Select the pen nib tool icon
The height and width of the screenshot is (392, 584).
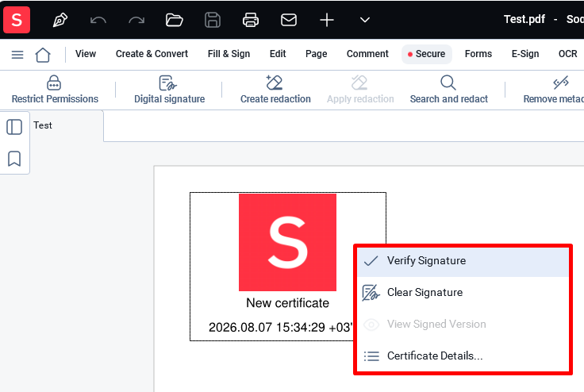(x=60, y=20)
